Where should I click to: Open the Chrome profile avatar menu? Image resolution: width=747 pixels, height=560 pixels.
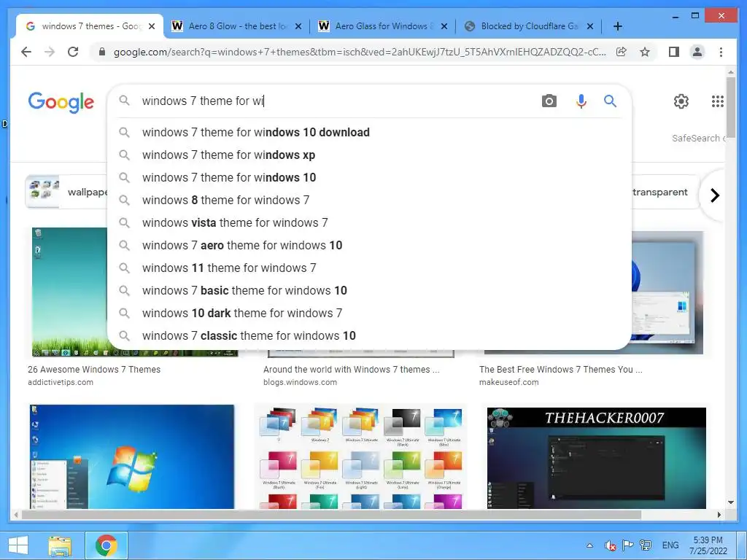point(697,52)
